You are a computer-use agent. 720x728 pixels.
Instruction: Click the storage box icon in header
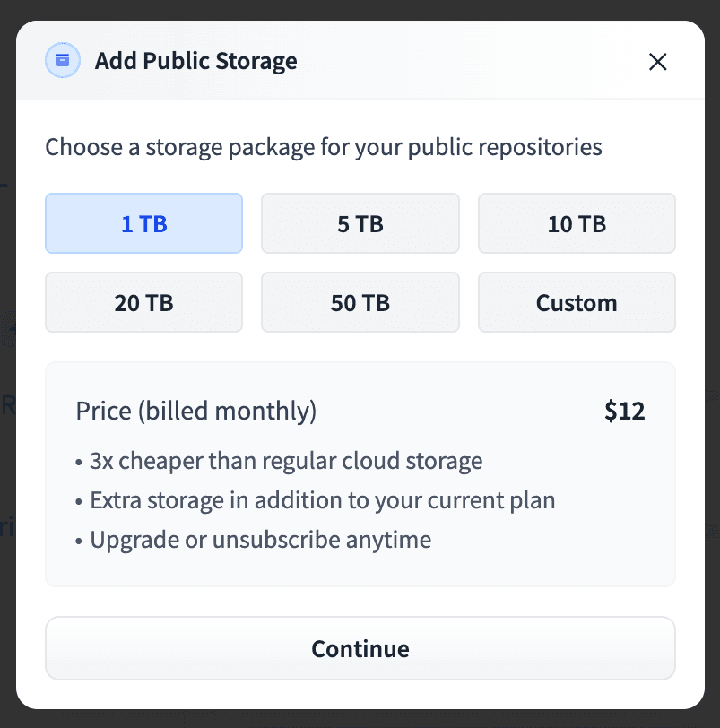[x=62, y=61]
